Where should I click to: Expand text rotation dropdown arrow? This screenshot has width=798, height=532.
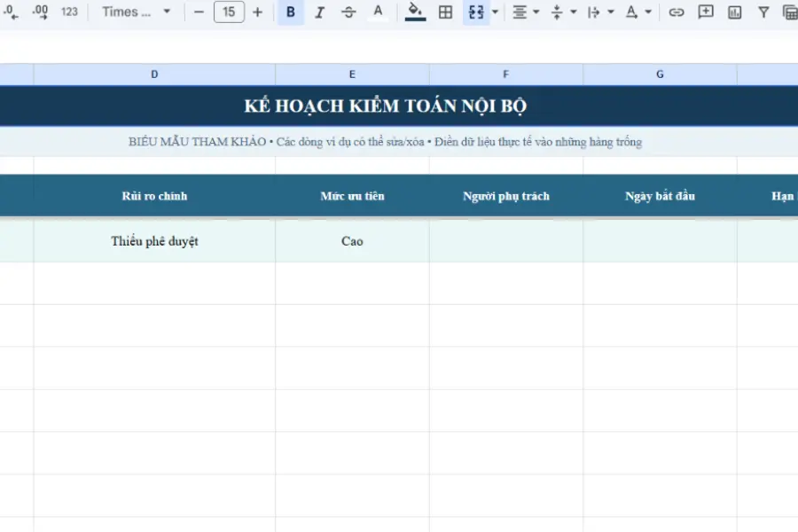[x=648, y=12]
